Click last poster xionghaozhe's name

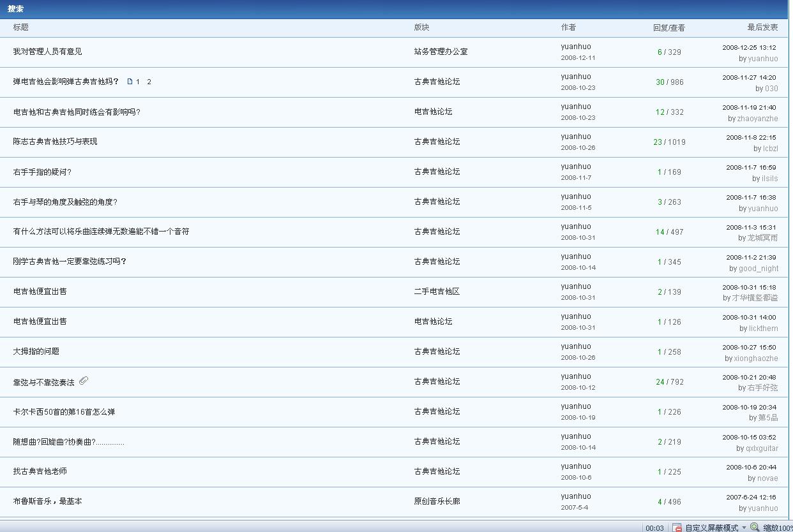(x=756, y=358)
